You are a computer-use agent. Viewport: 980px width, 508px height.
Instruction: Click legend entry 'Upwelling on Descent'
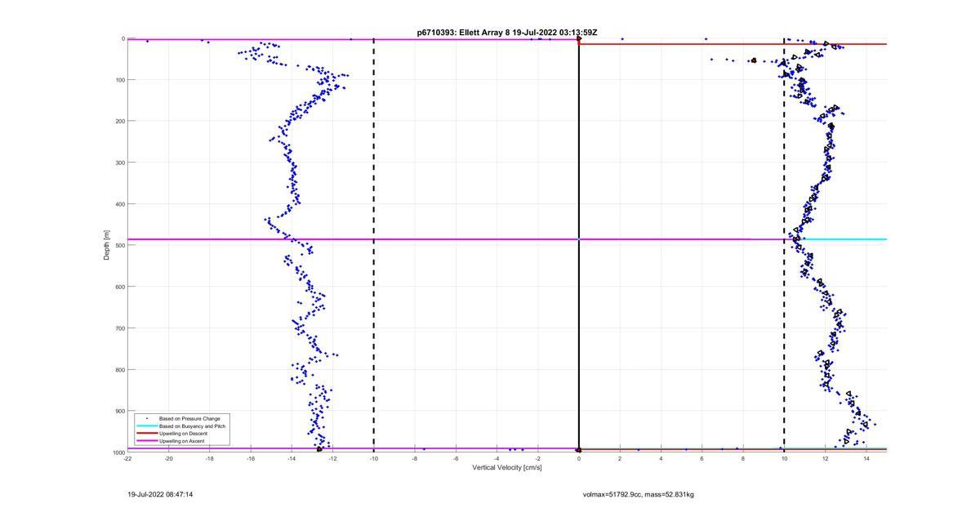pos(184,434)
